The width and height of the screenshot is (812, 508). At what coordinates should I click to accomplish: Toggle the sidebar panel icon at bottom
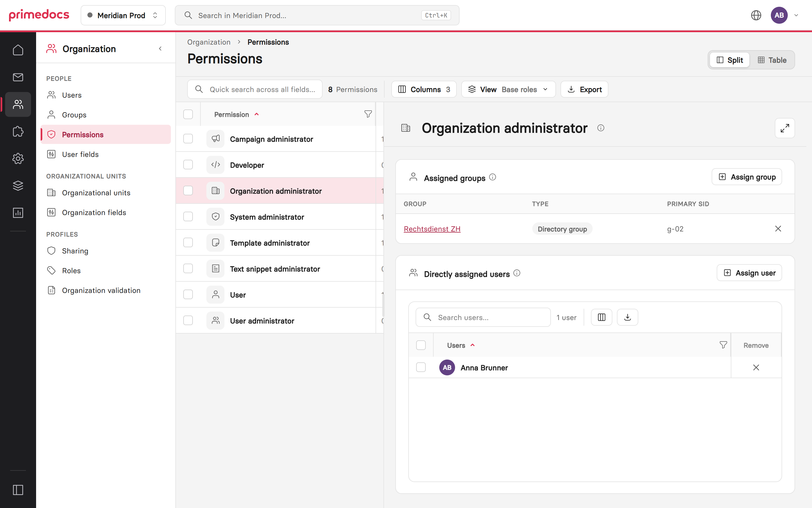[x=18, y=490]
